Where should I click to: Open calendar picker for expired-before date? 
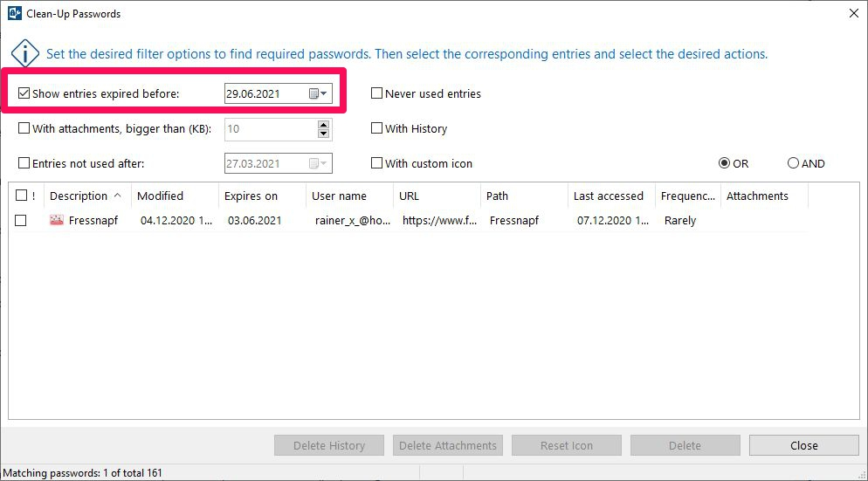[318, 93]
